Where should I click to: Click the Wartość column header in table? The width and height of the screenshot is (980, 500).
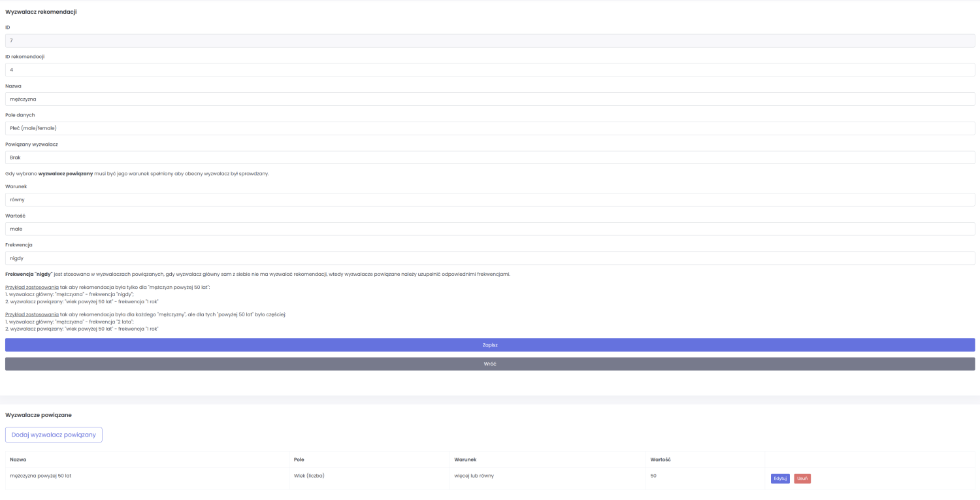[x=661, y=459]
